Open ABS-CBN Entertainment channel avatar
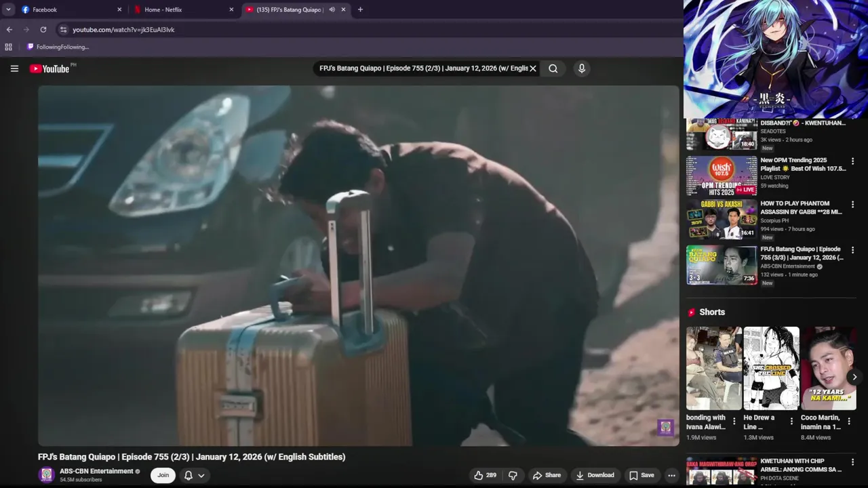This screenshot has width=868, height=488. 46,475
